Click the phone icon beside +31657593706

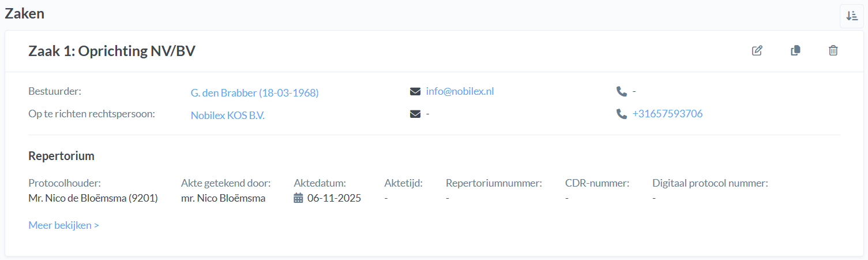621,114
